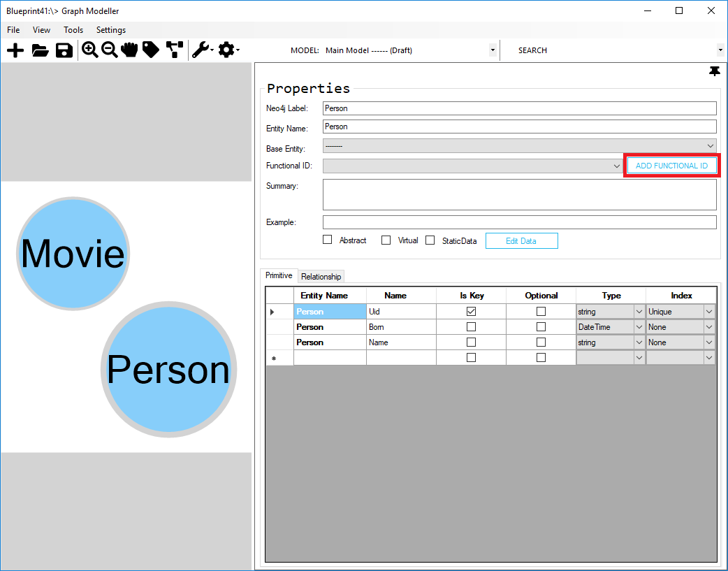Open the MODEL selection dropdown
Viewport: 728px width, 571px height.
(493, 50)
